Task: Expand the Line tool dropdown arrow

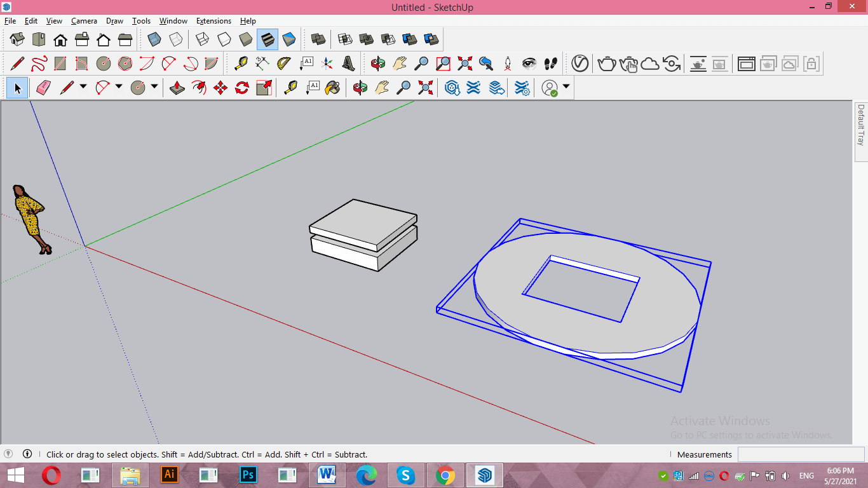Action: [83, 87]
